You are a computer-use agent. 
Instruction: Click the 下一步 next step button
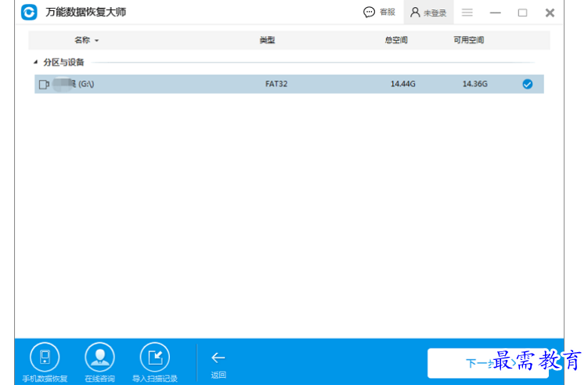click(x=488, y=363)
